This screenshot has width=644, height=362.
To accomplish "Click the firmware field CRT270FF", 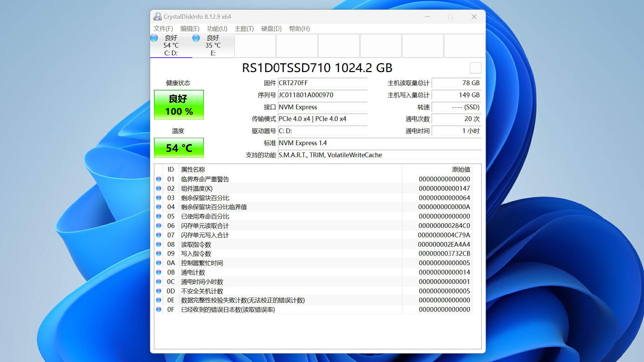I will [322, 83].
